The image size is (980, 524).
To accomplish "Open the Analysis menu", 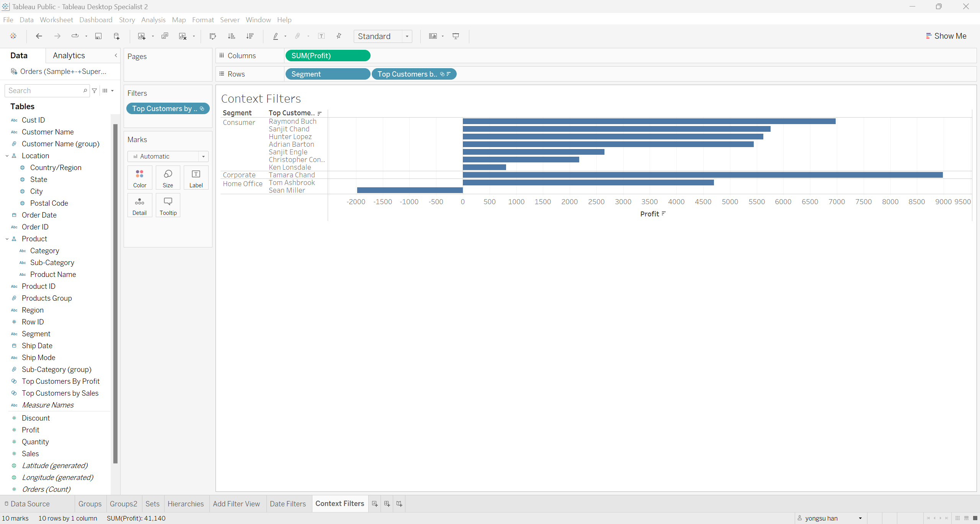I will click(x=153, y=20).
